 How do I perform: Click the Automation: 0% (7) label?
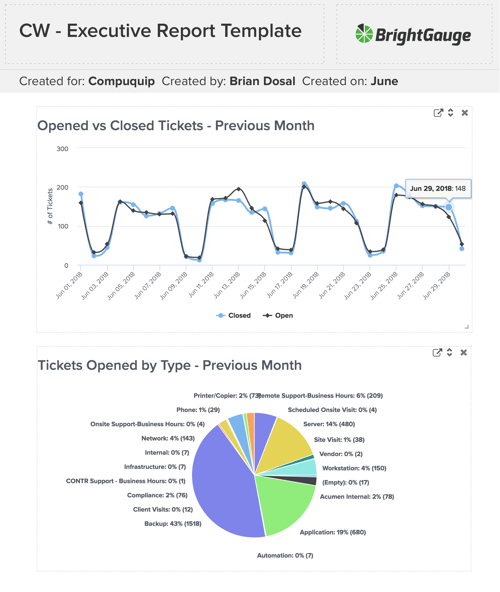tap(285, 556)
